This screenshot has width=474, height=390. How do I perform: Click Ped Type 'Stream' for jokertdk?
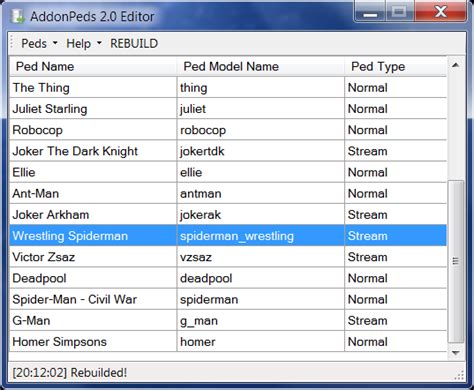click(368, 151)
